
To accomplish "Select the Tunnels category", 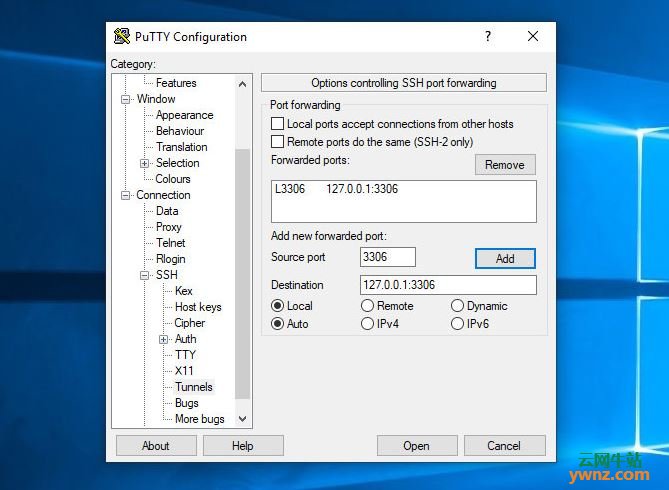I will pos(194,387).
